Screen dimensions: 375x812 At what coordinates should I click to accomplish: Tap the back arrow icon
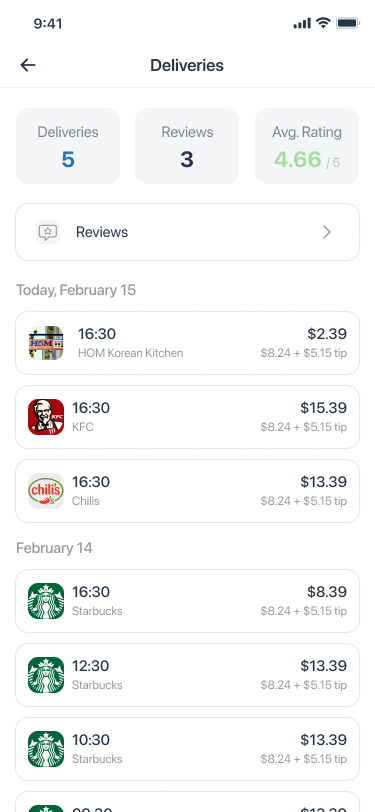[x=28, y=65]
